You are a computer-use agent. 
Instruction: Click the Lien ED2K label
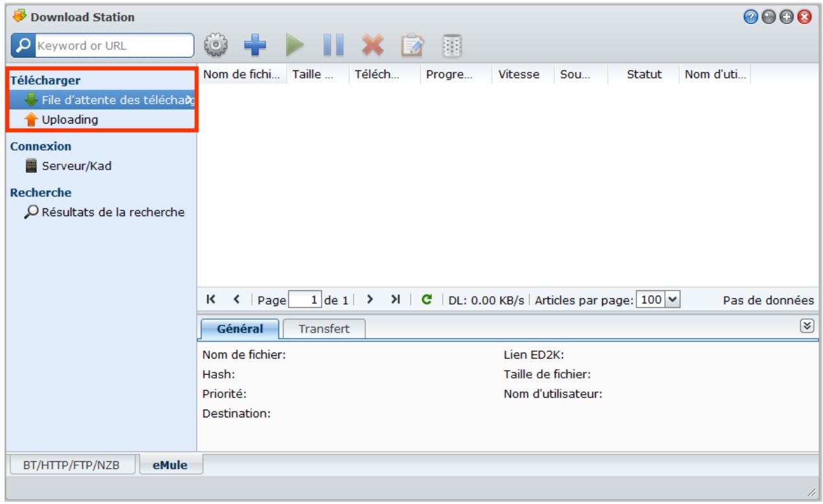(535, 355)
